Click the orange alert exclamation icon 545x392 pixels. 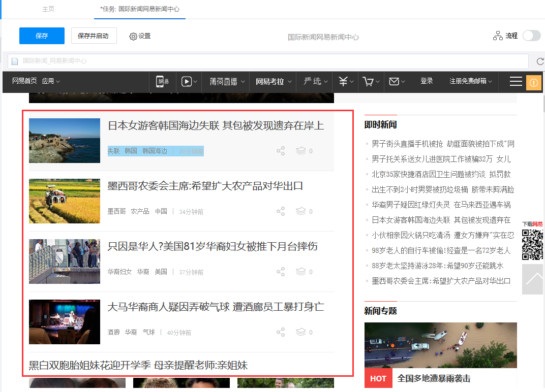click(x=533, y=83)
